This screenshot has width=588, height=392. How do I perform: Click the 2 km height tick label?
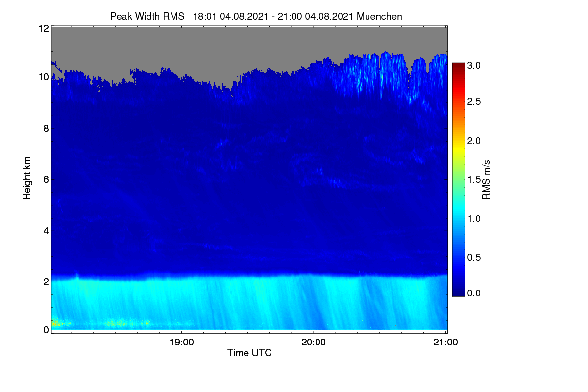46,281
